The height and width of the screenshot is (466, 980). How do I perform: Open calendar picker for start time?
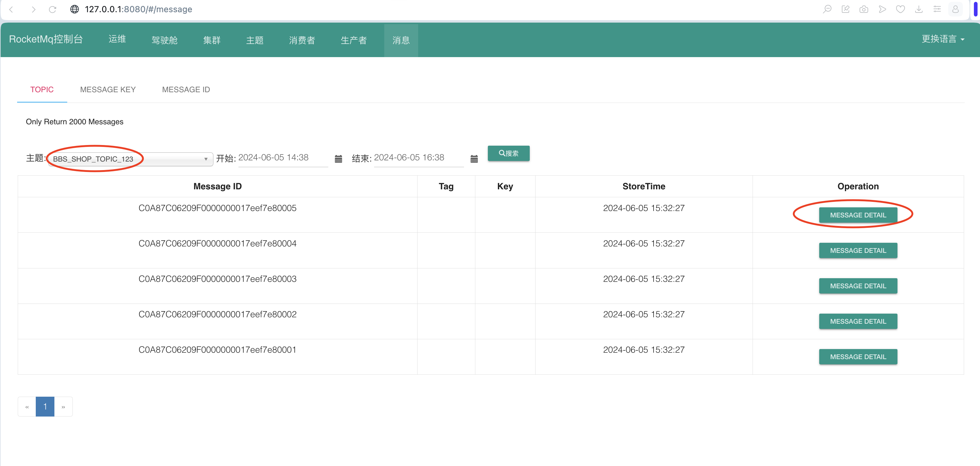(x=338, y=159)
